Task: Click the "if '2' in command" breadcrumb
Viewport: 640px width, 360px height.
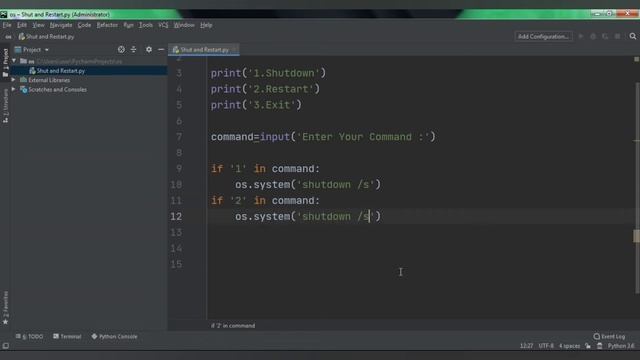Action: point(233,326)
